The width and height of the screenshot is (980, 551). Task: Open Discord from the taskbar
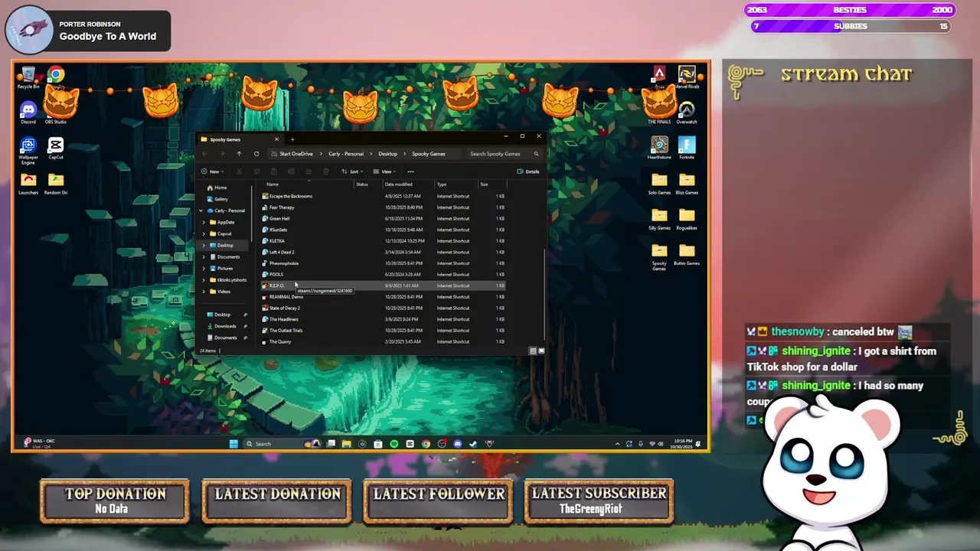[458, 444]
